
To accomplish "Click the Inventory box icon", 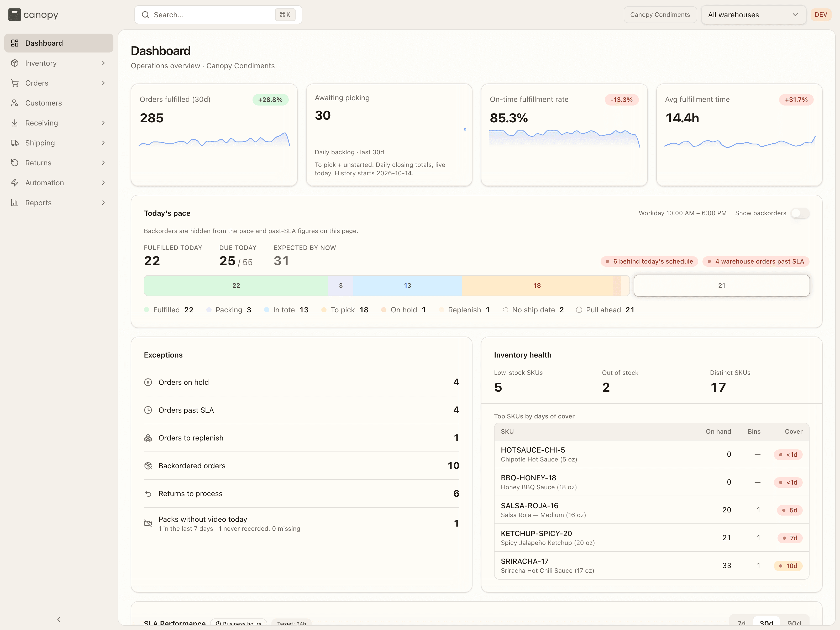I will click(x=15, y=63).
